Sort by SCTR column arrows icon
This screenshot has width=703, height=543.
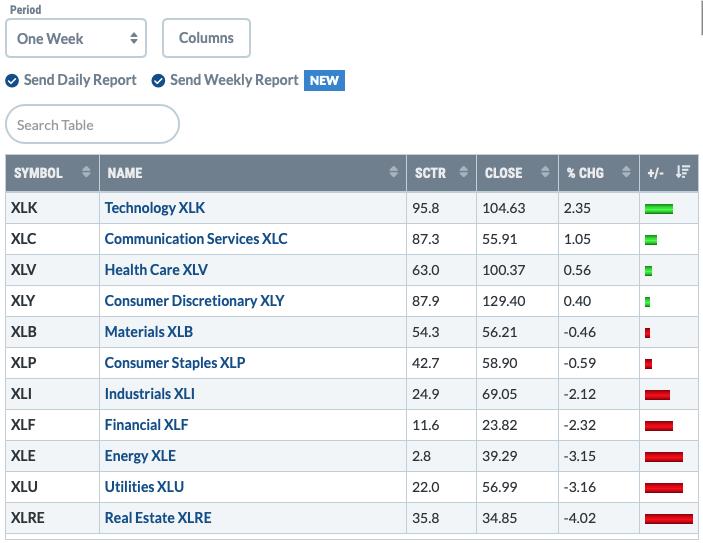[x=464, y=172]
